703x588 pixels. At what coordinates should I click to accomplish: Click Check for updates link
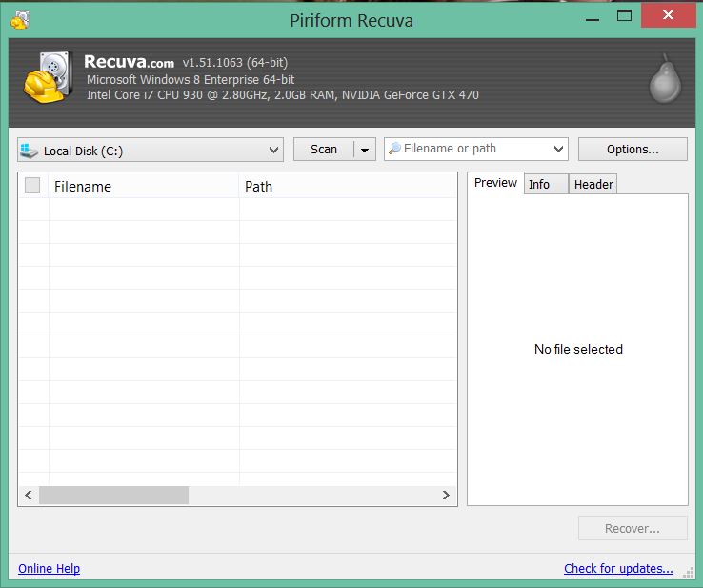click(619, 569)
